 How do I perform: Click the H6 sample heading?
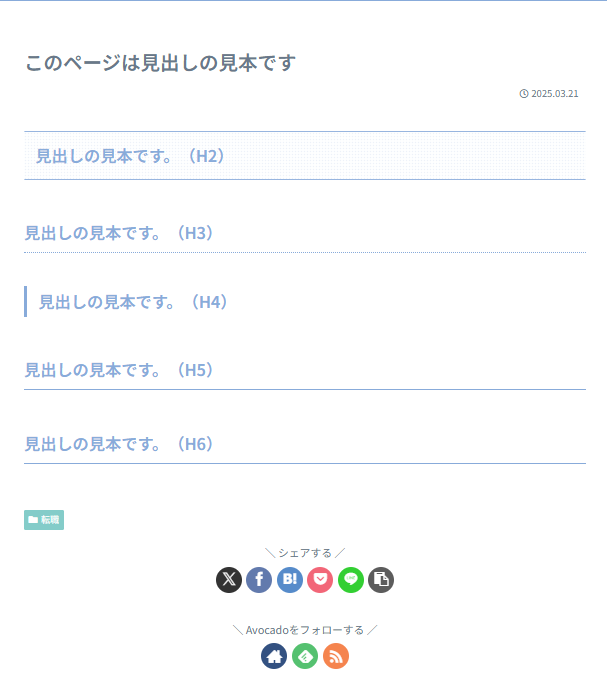point(120,444)
